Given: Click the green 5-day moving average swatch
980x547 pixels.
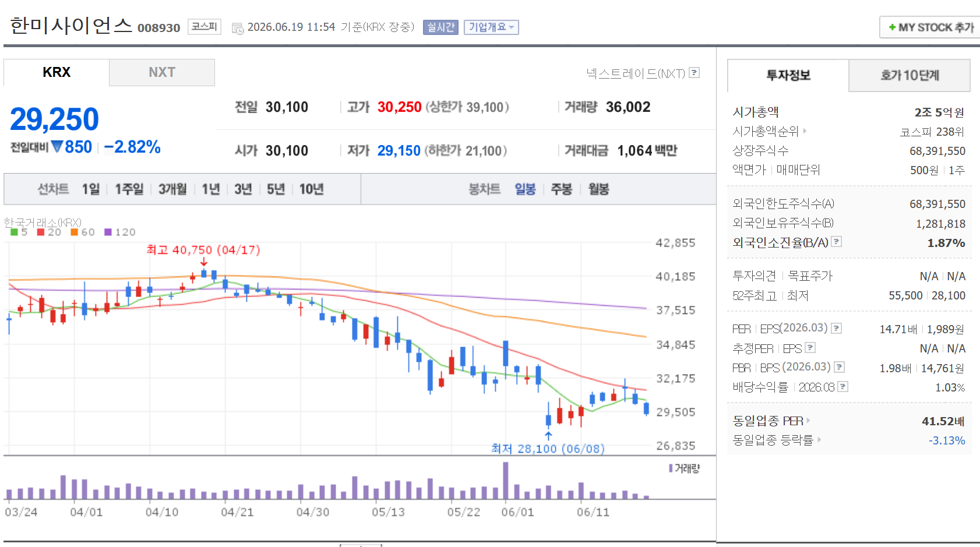Looking at the screenshot, I should (x=14, y=232).
